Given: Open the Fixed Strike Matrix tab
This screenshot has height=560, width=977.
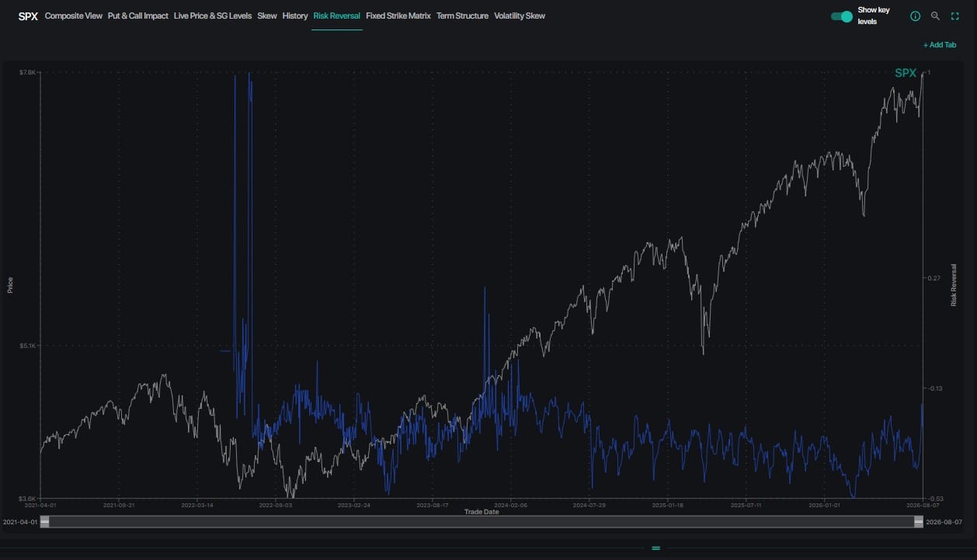Looking at the screenshot, I should coord(398,16).
